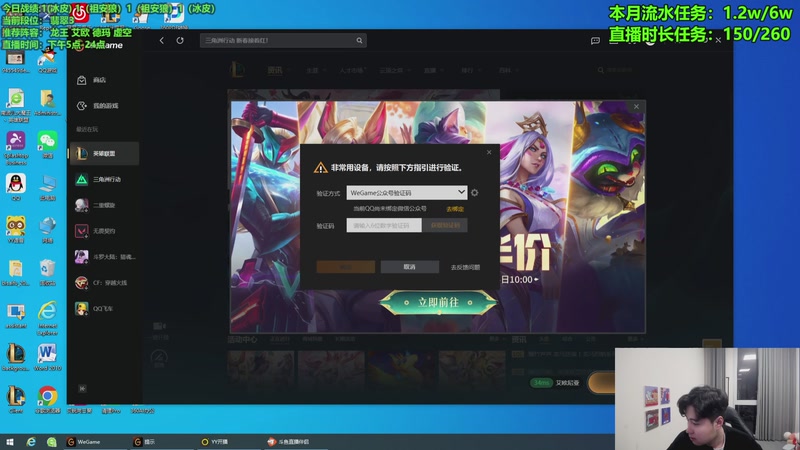Open the Administrator folder desktop icon
This screenshot has height=450, width=800.
[x=47, y=103]
